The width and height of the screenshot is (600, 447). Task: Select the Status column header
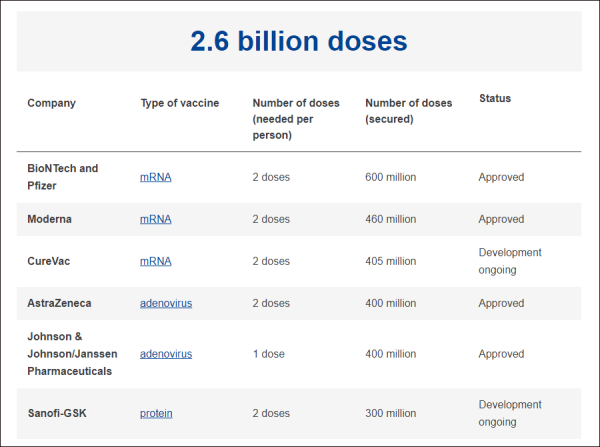point(495,98)
